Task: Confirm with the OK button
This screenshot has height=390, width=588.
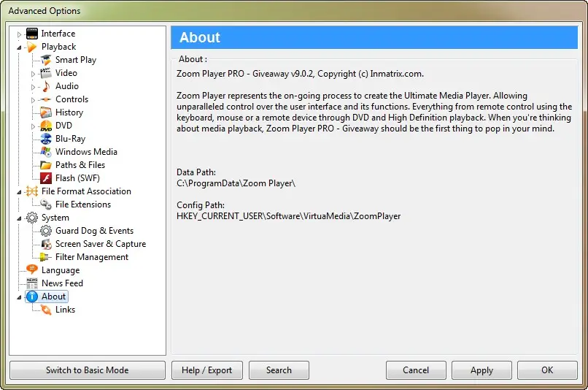Action: pos(547,370)
